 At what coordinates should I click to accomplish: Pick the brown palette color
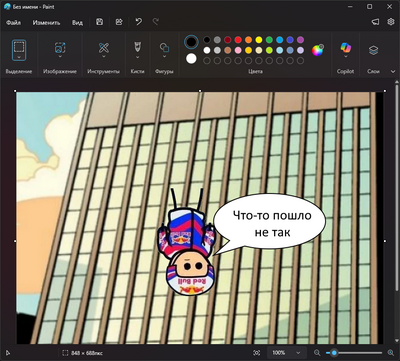tap(228, 50)
